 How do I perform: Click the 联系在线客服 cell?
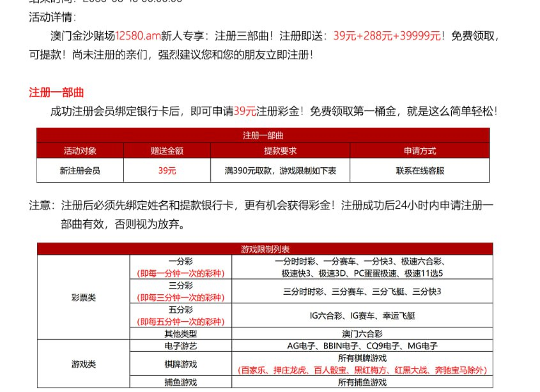(x=419, y=170)
